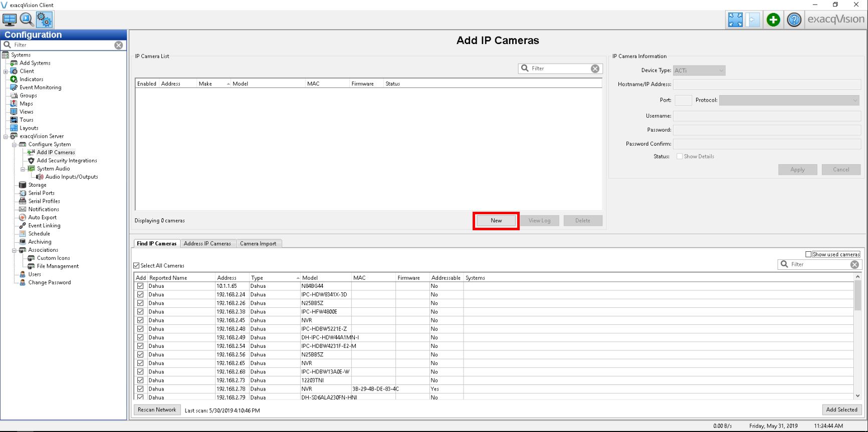Select the Indicators tree item
This screenshot has height=432, width=868.
pos(31,79)
